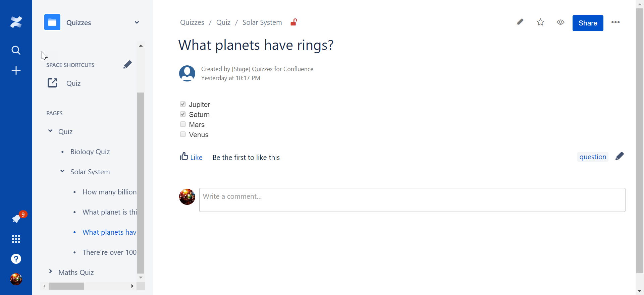Open the more actions ellipsis menu
This screenshot has height=295, width=644.
tap(615, 22)
